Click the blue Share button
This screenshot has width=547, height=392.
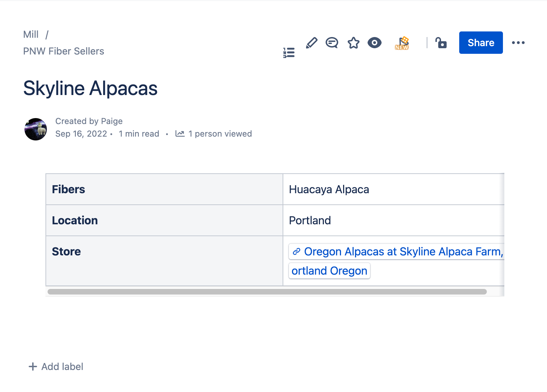[x=481, y=43]
